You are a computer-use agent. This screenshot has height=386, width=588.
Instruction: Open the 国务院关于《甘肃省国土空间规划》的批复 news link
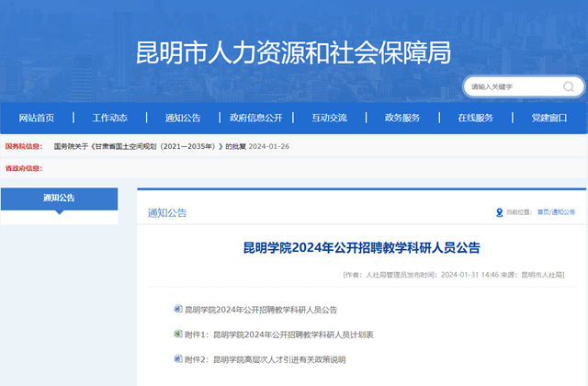tap(150, 146)
